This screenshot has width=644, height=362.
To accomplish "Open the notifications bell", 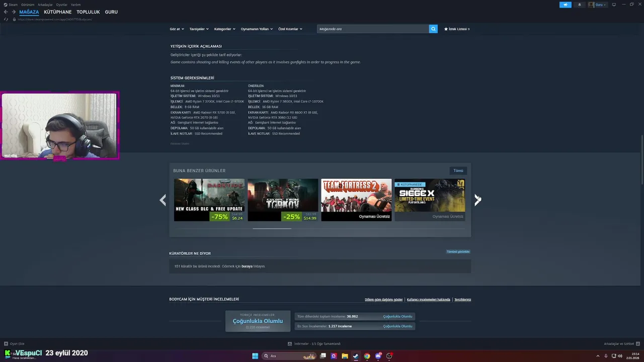I will [x=579, y=5].
